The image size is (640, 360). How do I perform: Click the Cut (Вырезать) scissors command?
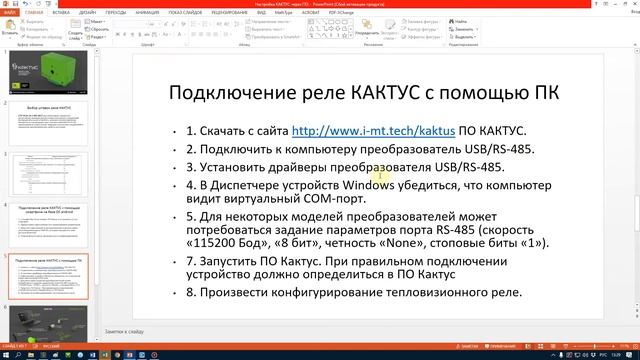[x=32, y=22]
